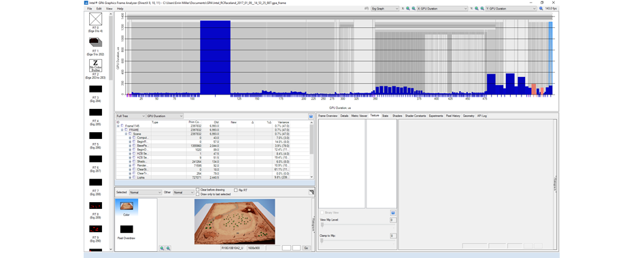The width and height of the screenshot is (644, 258).
Task: Switch to the Shaders tab
Action: pyautogui.click(x=397, y=116)
